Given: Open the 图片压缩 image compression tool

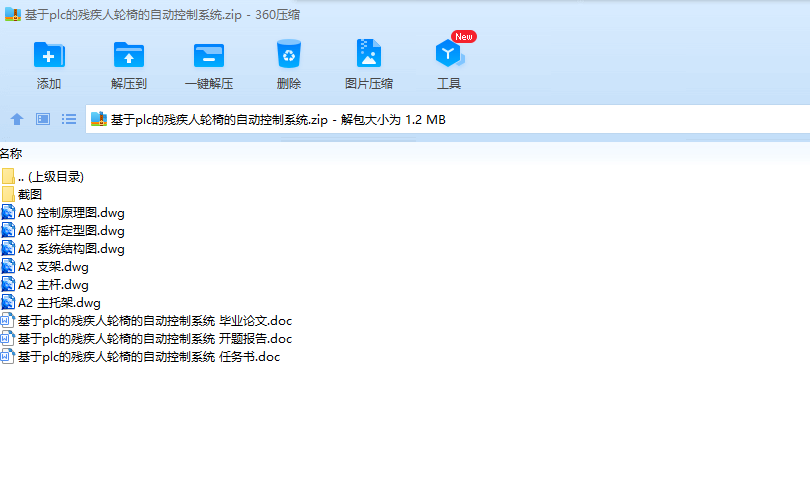Looking at the screenshot, I should 369,53.
